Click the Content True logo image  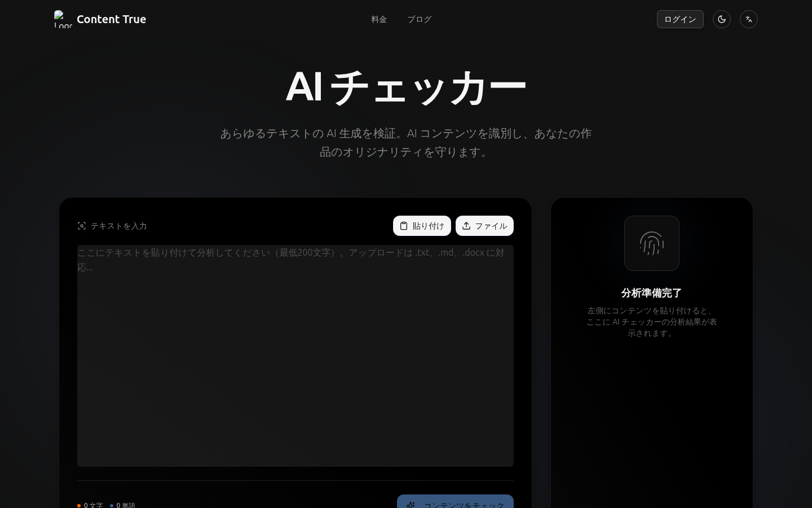[x=63, y=19]
